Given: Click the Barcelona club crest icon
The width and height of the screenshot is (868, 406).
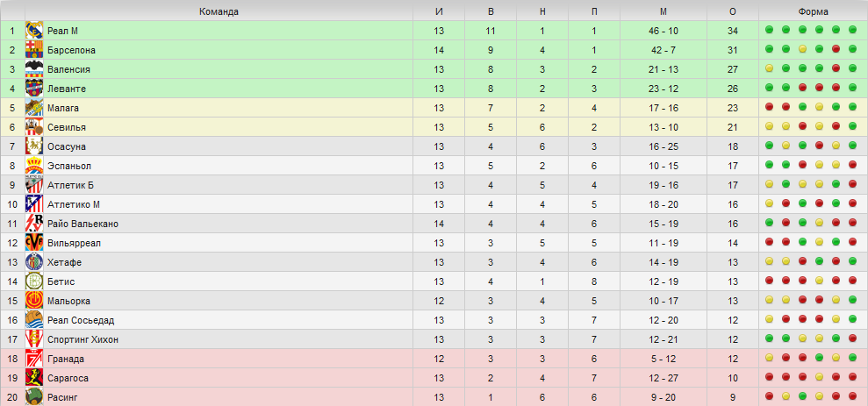Looking at the screenshot, I should [34, 50].
